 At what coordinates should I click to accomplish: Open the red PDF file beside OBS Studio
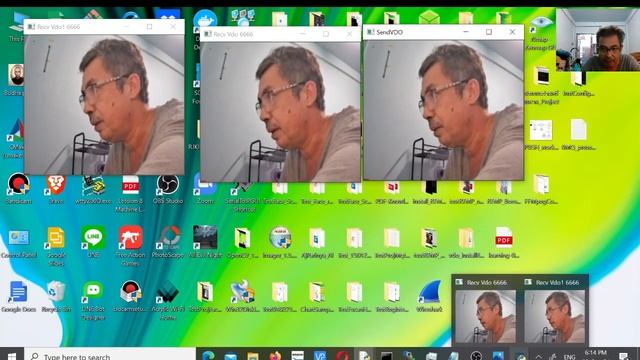130,192
